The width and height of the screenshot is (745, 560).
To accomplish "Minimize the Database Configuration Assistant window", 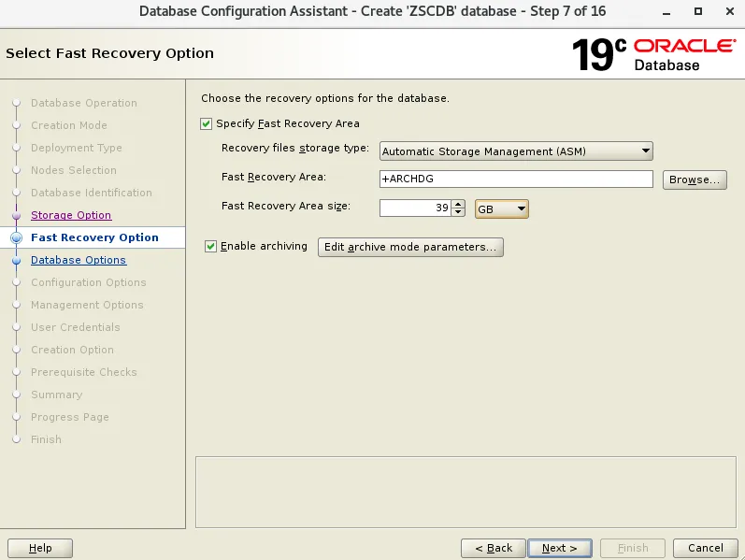I will [x=666, y=12].
